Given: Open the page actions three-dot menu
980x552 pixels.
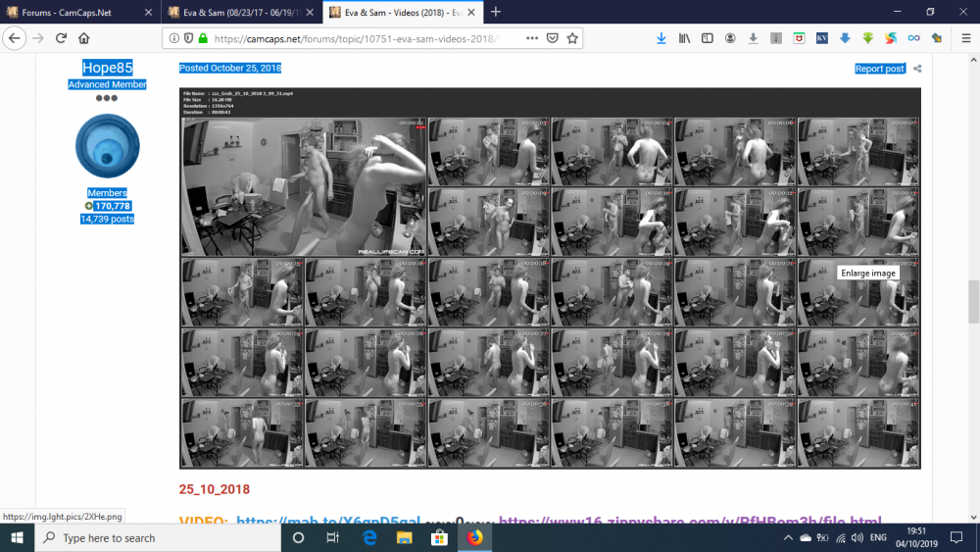Looking at the screenshot, I should [x=532, y=38].
